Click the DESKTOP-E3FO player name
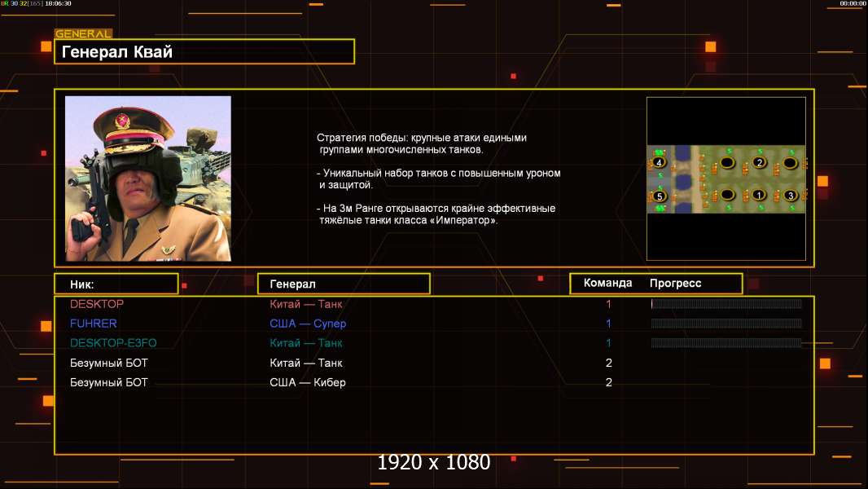This screenshot has width=868, height=489. (113, 343)
